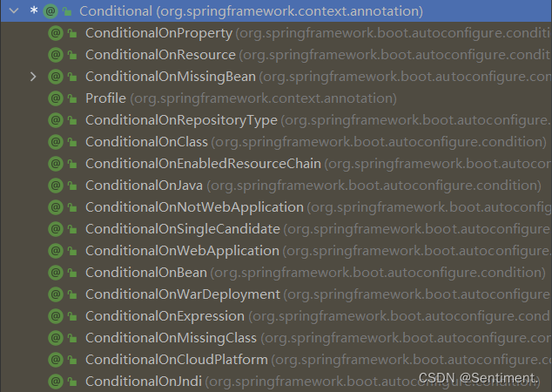This screenshot has width=552, height=392.
Task: Click the public lock icon of ConditionalOnProperty
Action: 72,33
